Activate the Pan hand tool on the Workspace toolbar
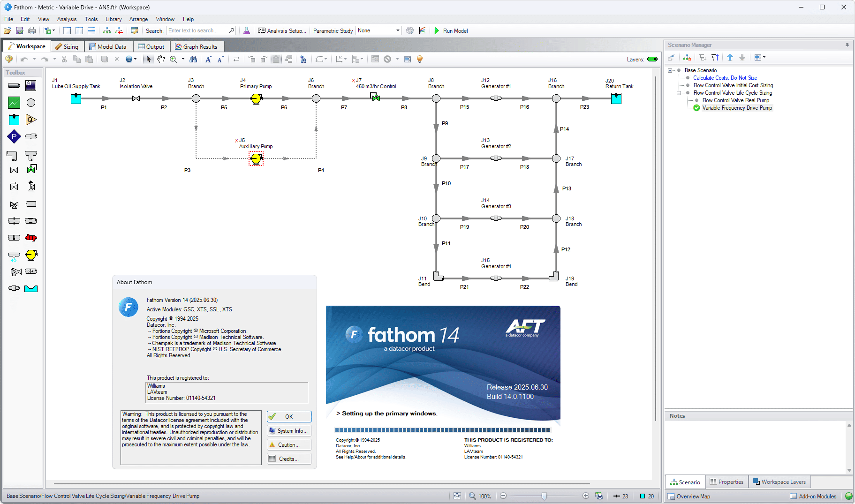The height and width of the screenshot is (504, 855). tap(161, 59)
